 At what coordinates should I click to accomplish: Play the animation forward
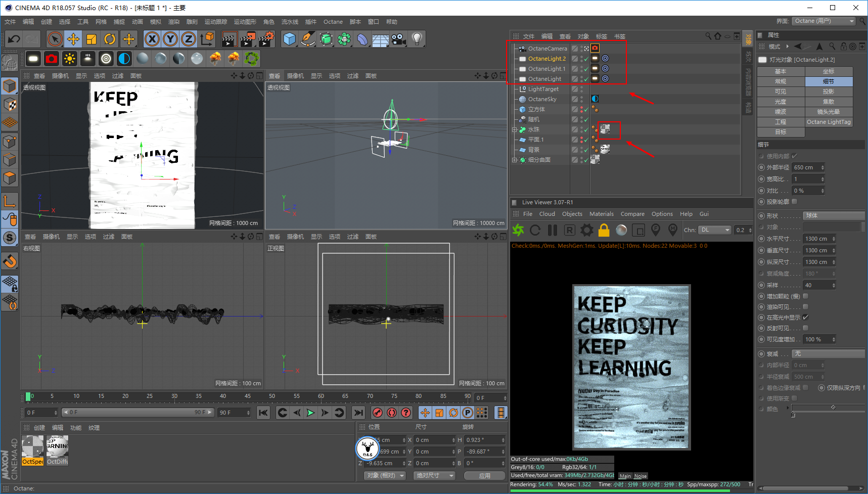310,413
